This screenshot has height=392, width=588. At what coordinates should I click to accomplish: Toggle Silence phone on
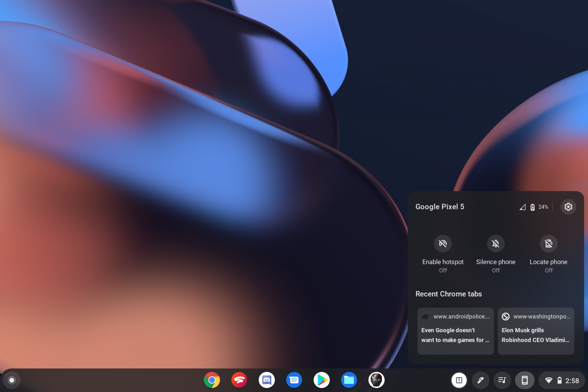click(495, 243)
